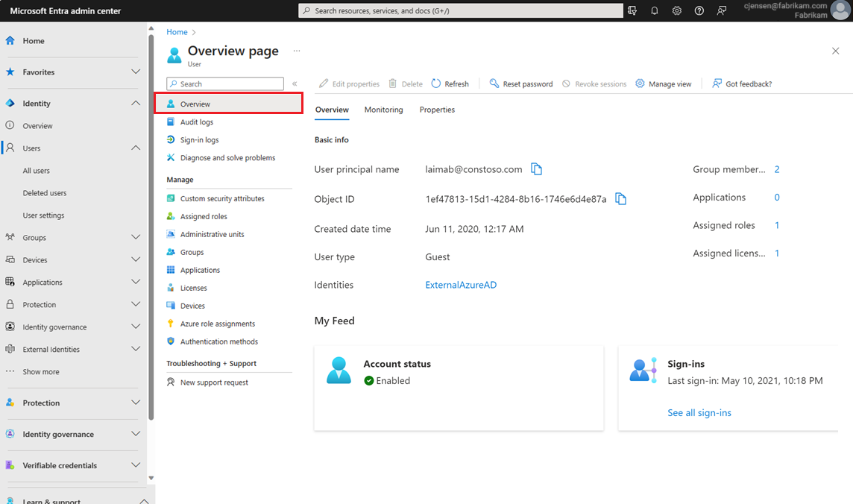The image size is (853, 504).
Task: Open the notifications bell
Action: point(655,10)
